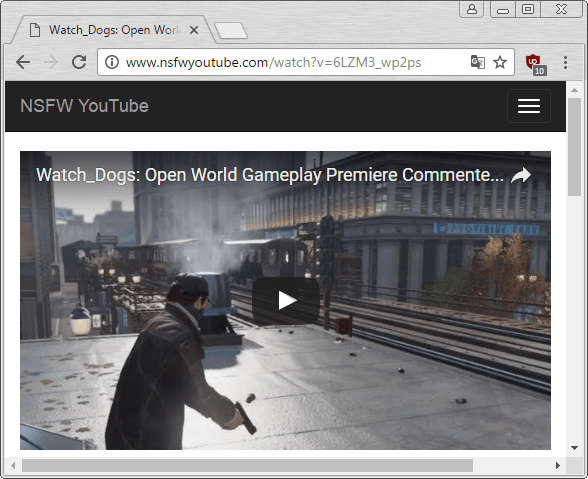Screen dimensions: 588x479
Task: View site information icon in address bar
Action: 112,62
